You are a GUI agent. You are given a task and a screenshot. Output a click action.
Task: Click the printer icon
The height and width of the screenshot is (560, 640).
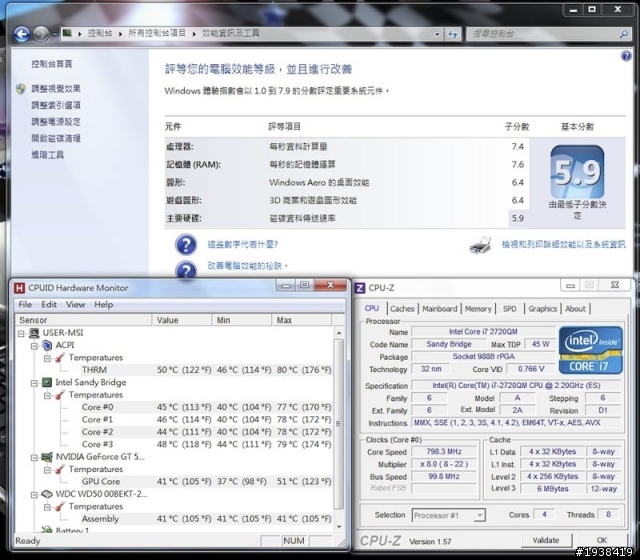pyautogui.click(x=480, y=245)
